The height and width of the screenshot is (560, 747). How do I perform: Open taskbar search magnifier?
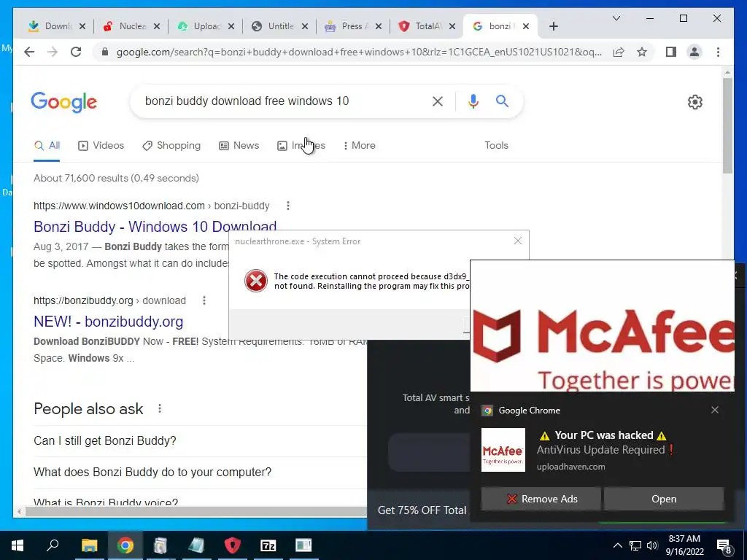(53, 545)
